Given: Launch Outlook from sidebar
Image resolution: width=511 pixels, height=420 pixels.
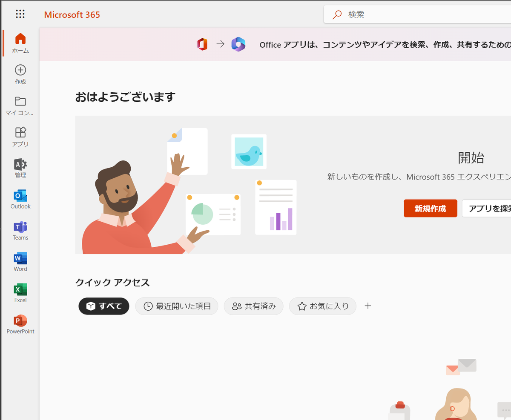Looking at the screenshot, I should pos(20,200).
